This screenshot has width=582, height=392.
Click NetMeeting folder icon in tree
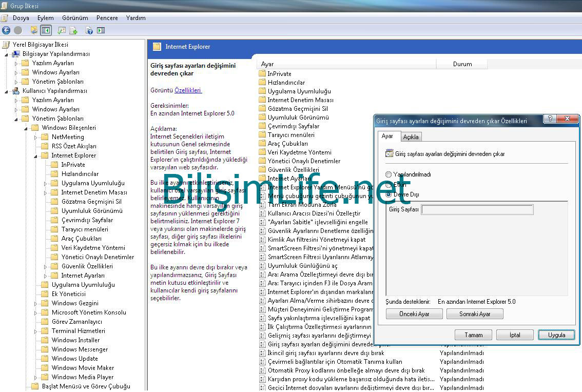coord(45,137)
